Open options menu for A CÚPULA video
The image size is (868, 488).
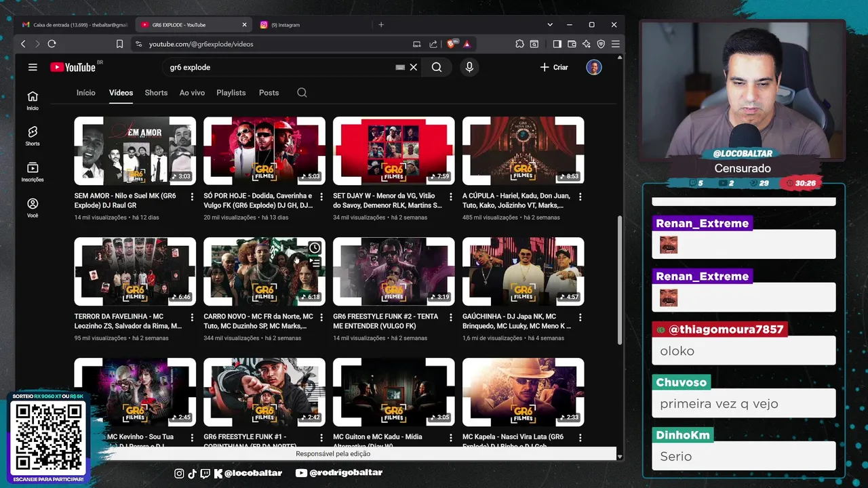pos(580,197)
